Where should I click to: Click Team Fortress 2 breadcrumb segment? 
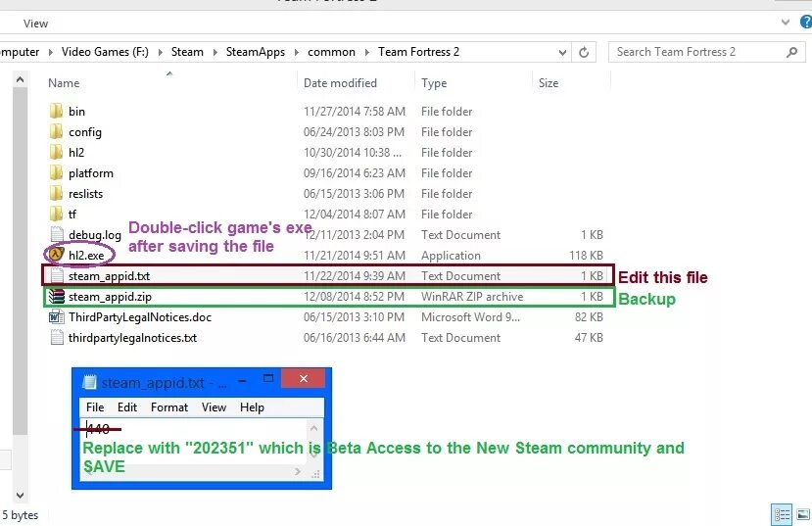[x=418, y=52]
